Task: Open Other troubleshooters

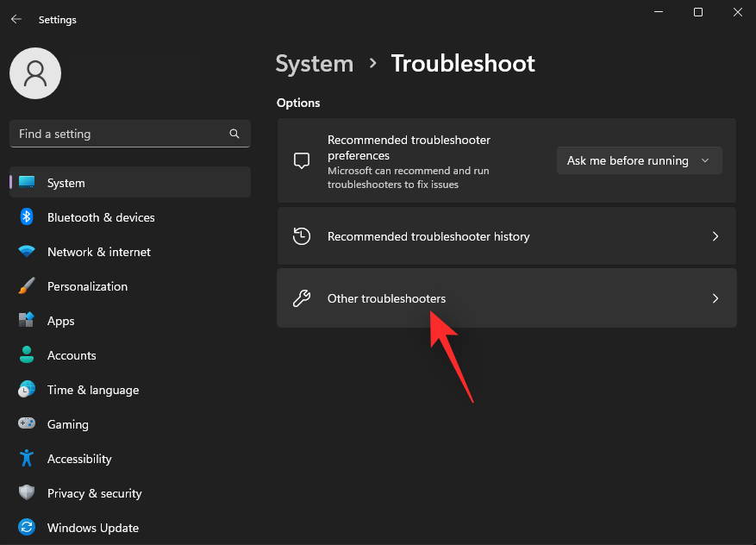Action: tap(387, 298)
